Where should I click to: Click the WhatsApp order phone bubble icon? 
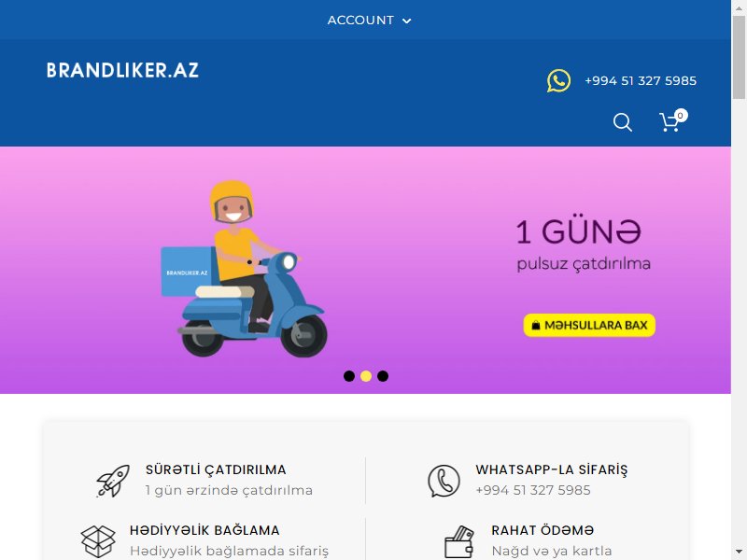pyautogui.click(x=444, y=481)
